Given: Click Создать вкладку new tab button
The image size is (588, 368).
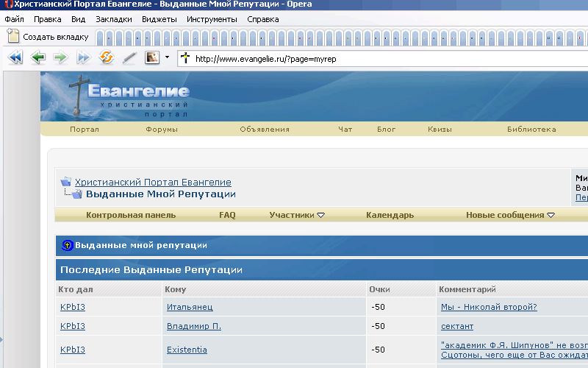Looking at the screenshot, I should [49, 36].
